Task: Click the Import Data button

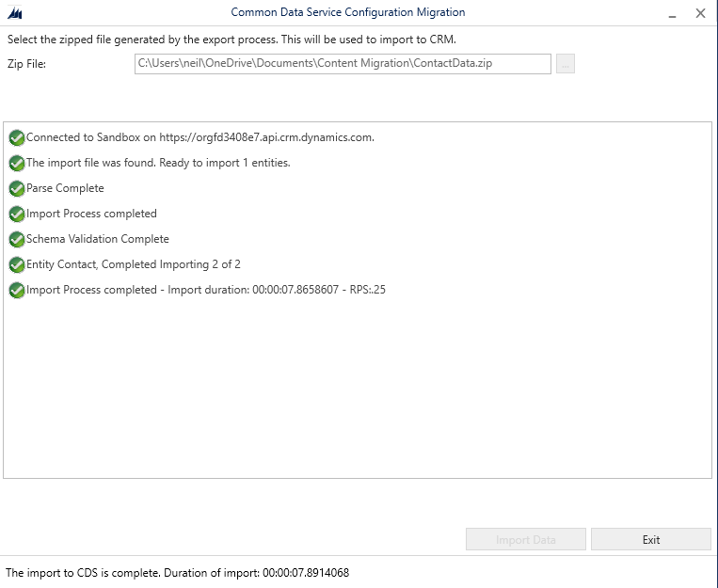Action: (x=526, y=540)
